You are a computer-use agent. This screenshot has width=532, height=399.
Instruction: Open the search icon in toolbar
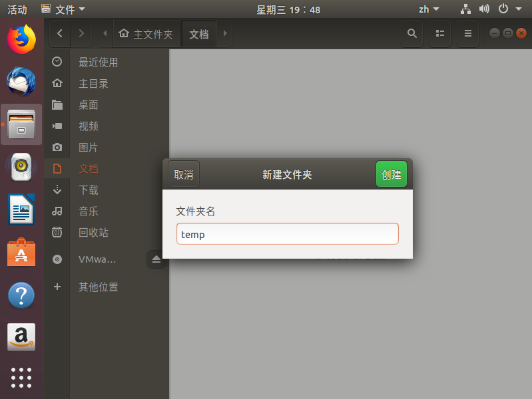tap(412, 33)
